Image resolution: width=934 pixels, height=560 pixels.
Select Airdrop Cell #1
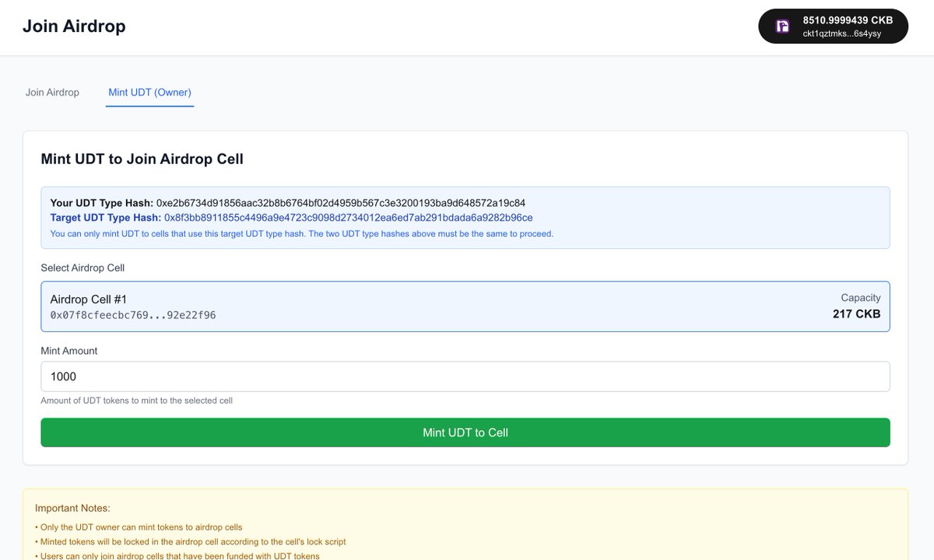tap(465, 306)
